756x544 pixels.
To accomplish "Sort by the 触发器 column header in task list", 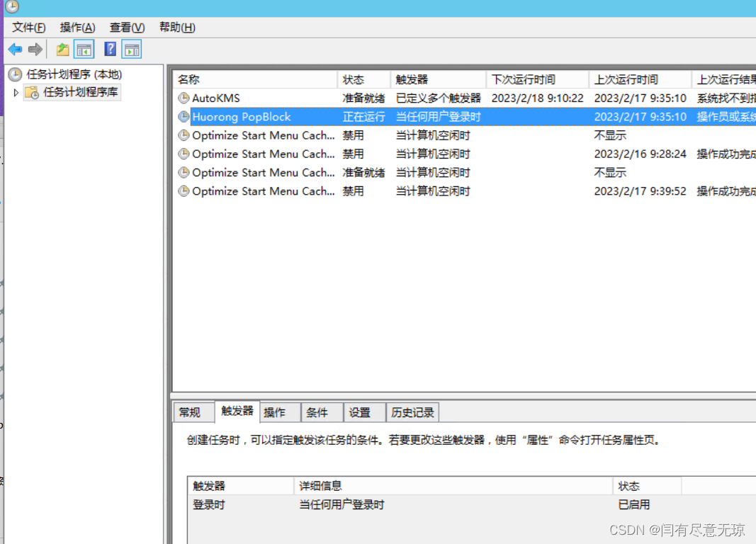I will (x=439, y=79).
